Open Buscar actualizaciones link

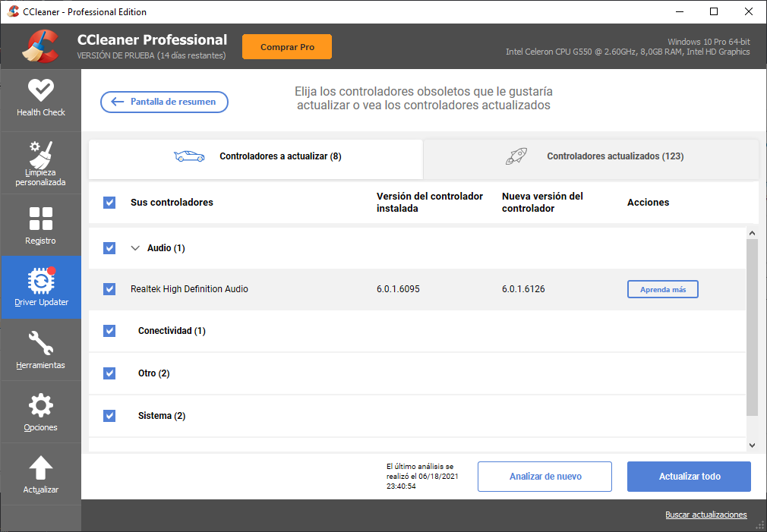coord(705,515)
